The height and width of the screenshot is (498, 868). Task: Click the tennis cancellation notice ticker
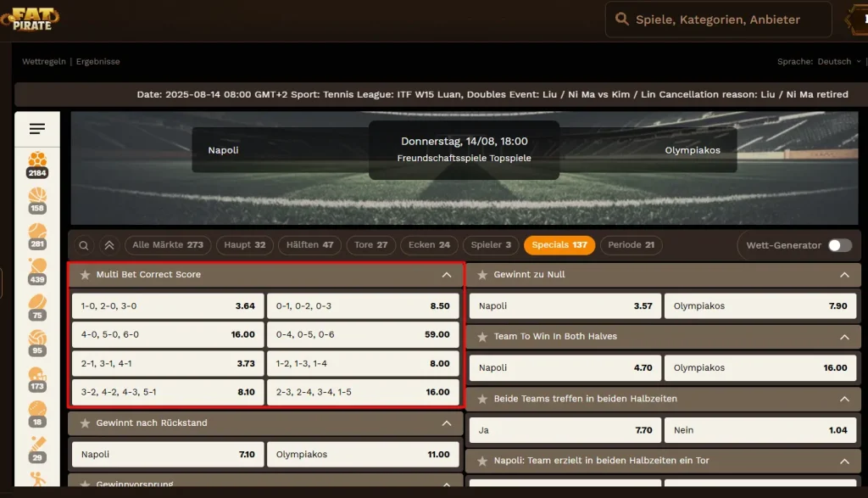tap(492, 94)
